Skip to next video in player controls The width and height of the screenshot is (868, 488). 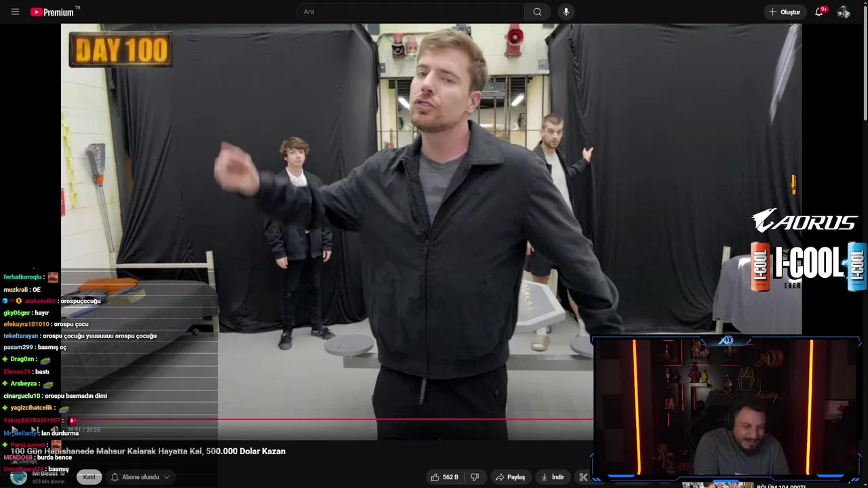click(34, 430)
